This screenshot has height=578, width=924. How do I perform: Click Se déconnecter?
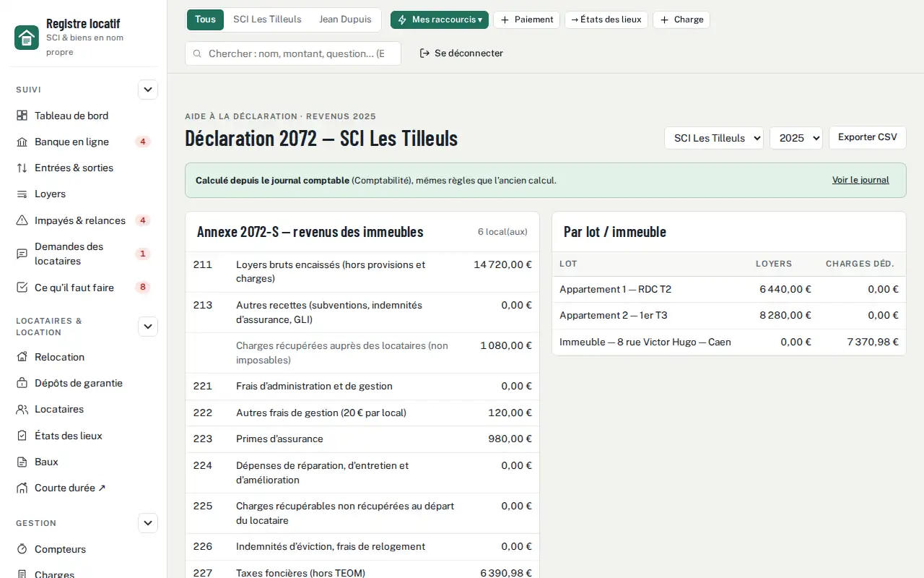click(461, 53)
